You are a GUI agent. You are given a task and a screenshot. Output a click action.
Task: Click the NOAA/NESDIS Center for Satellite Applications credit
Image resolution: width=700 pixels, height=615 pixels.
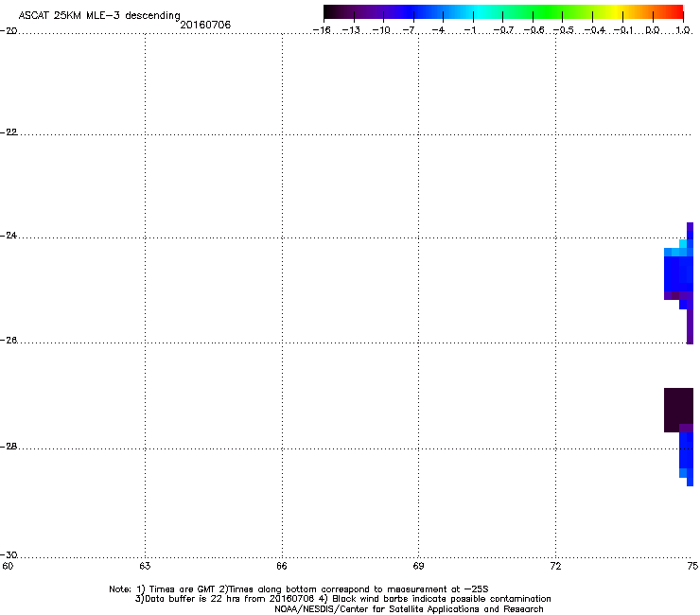click(x=409, y=609)
